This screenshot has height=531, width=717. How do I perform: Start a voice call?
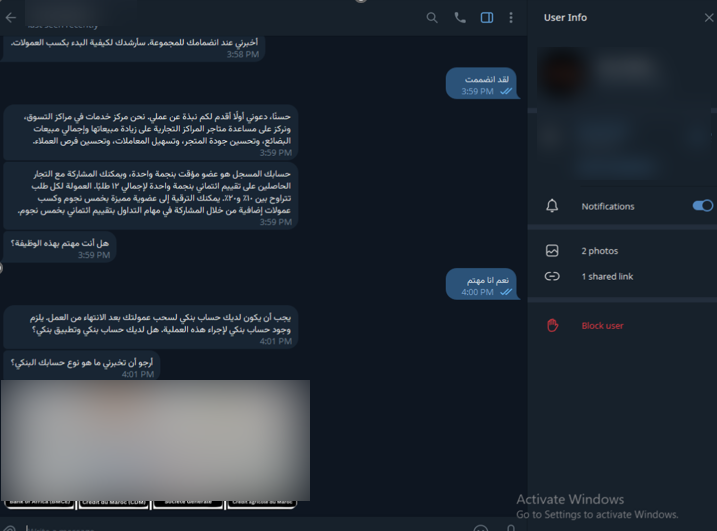(x=460, y=18)
